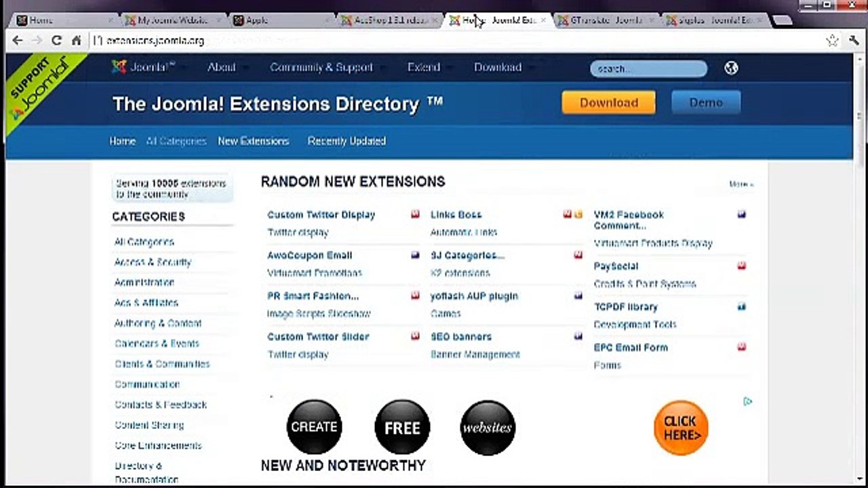868x488 pixels.
Task: Expand the Download dropdown in the top navigation
Action: (x=504, y=67)
